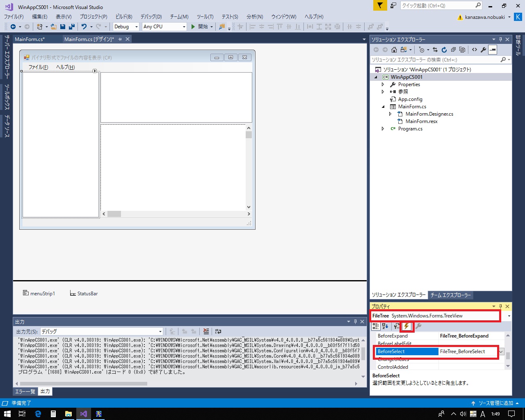Image resolution: width=525 pixels, height=420 pixels.
Task: Open the notifications flag icon in title bar
Action: (380, 5)
